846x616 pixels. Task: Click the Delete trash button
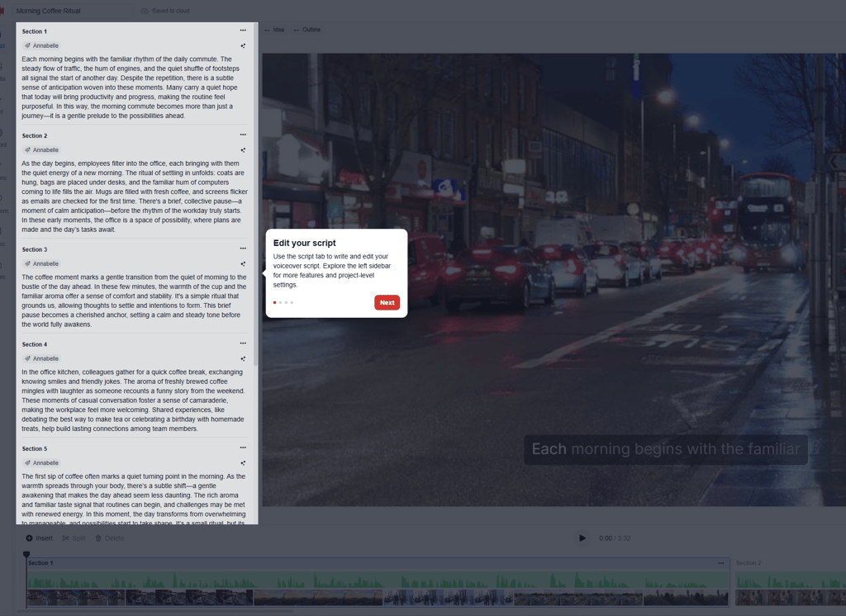(x=110, y=538)
